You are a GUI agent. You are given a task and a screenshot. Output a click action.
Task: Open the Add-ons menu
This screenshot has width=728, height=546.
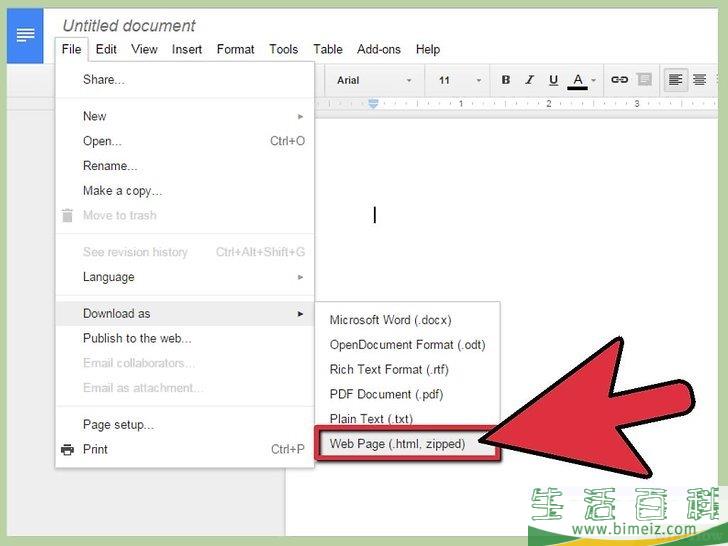click(x=378, y=49)
